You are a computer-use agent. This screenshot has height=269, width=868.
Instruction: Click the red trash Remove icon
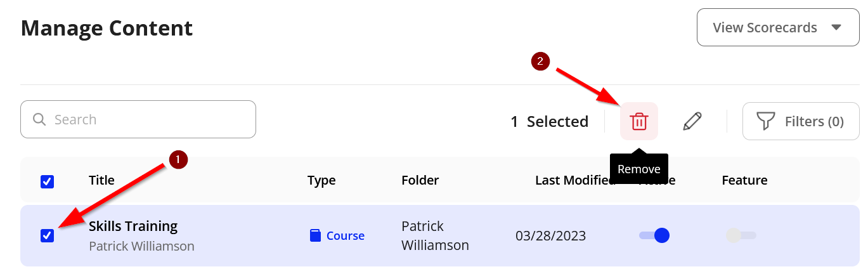pyautogui.click(x=638, y=121)
